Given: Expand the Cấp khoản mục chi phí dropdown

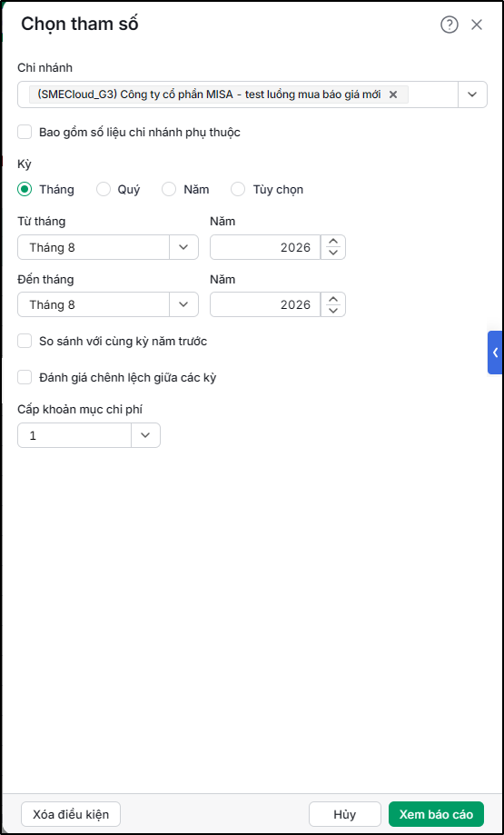Looking at the screenshot, I should click(x=145, y=435).
